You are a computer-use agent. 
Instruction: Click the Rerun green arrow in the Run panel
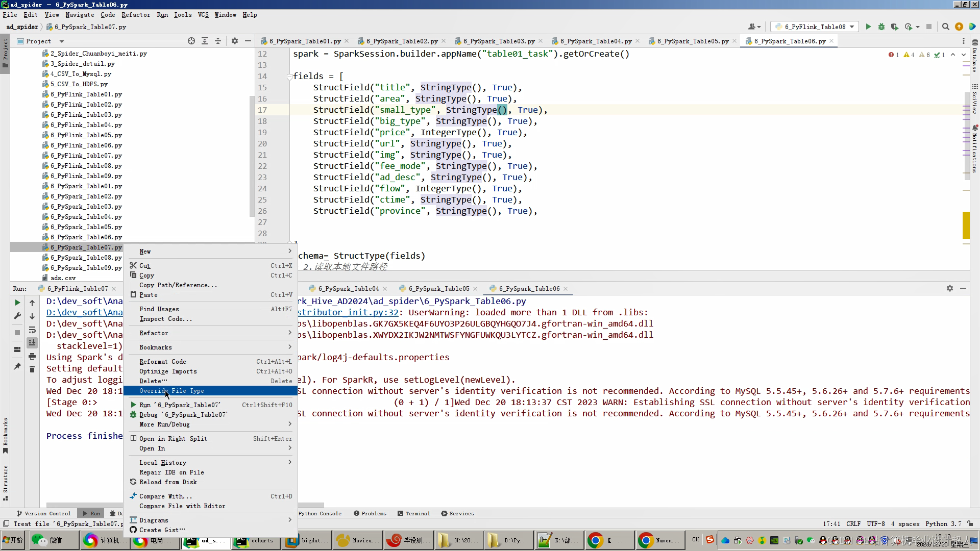pyautogui.click(x=17, y=303)
